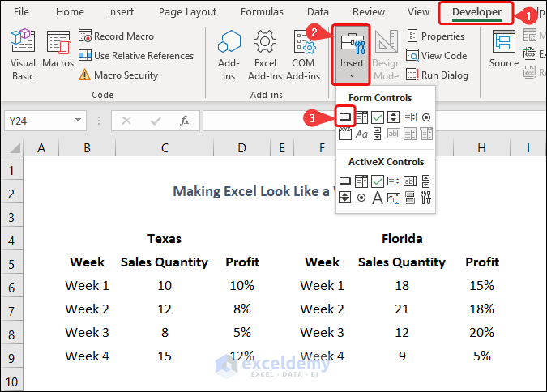The image size is (547, 392).
Task: Open COM Add-ins dialog
Action: coord(303,55)
